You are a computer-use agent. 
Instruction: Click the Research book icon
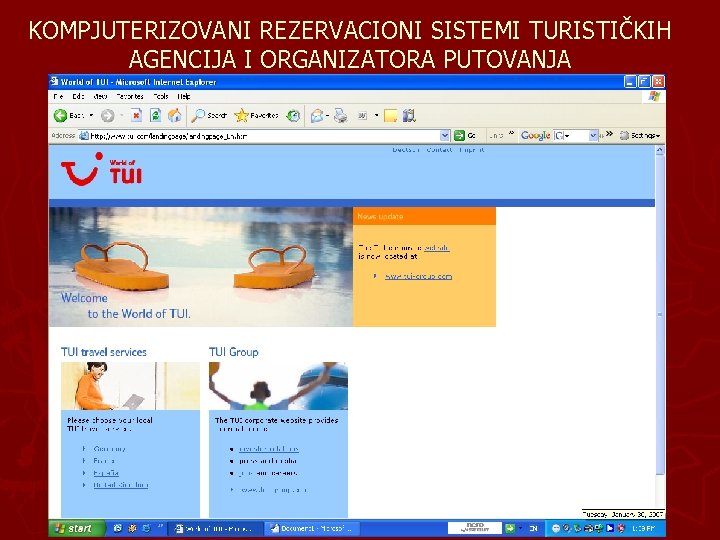pos(409,115)
